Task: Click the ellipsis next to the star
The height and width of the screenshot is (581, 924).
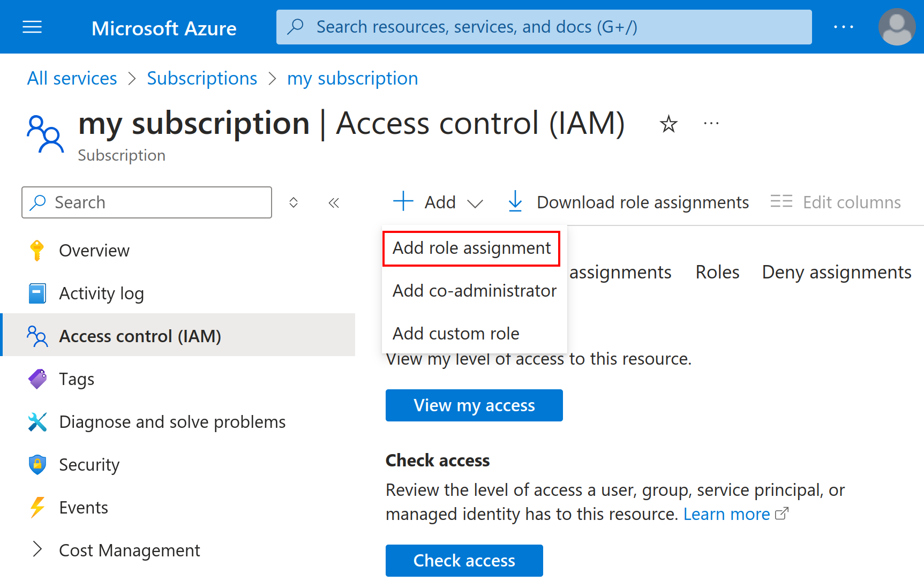Action: click(x=711, y=124)
